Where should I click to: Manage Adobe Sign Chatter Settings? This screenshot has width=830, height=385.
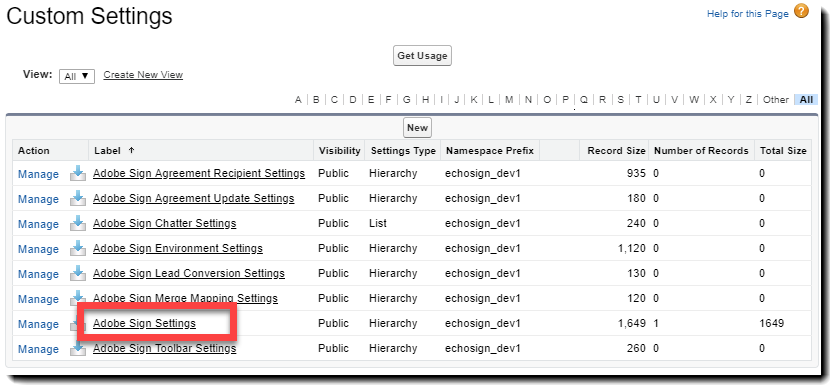tap(38, 224)
